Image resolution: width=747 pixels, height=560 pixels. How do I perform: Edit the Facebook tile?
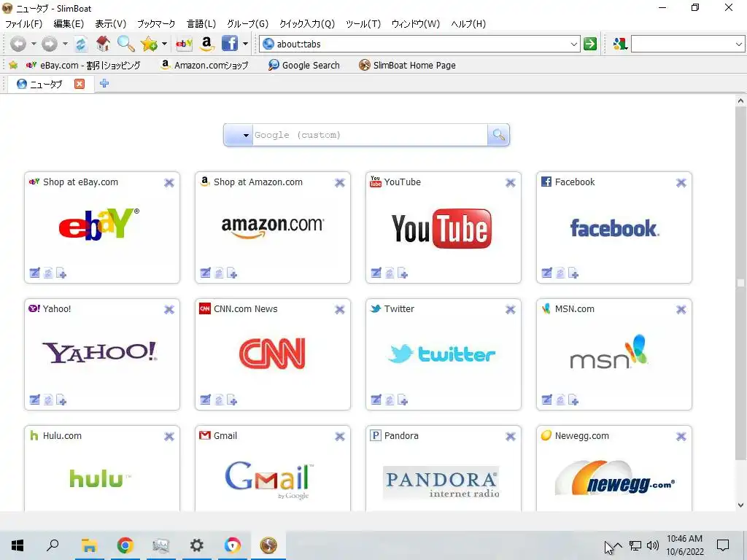[546, 273]
